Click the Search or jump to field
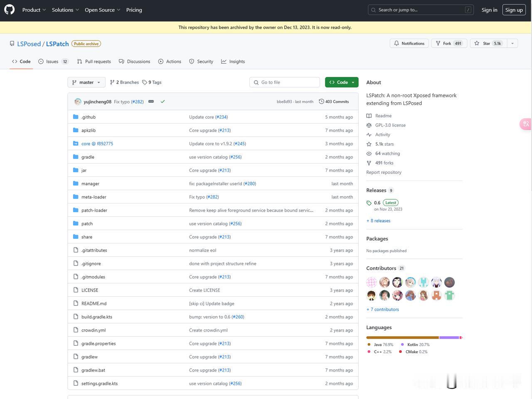532x399 pixels. [x=421, y=10]
